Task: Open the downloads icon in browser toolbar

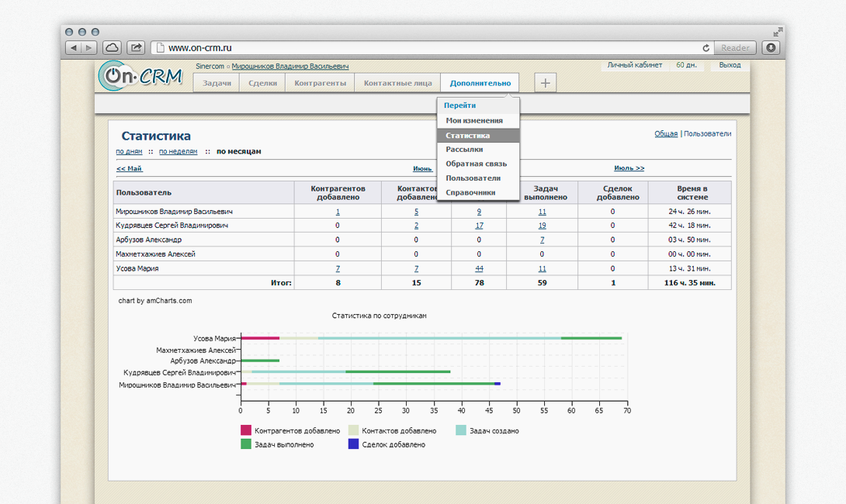Action: (771, 48)
